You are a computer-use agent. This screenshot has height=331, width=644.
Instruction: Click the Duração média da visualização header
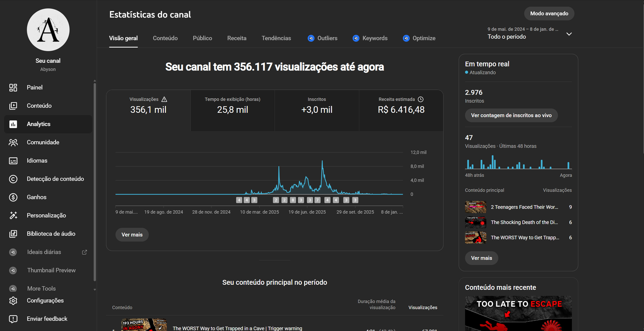(376, 304)
